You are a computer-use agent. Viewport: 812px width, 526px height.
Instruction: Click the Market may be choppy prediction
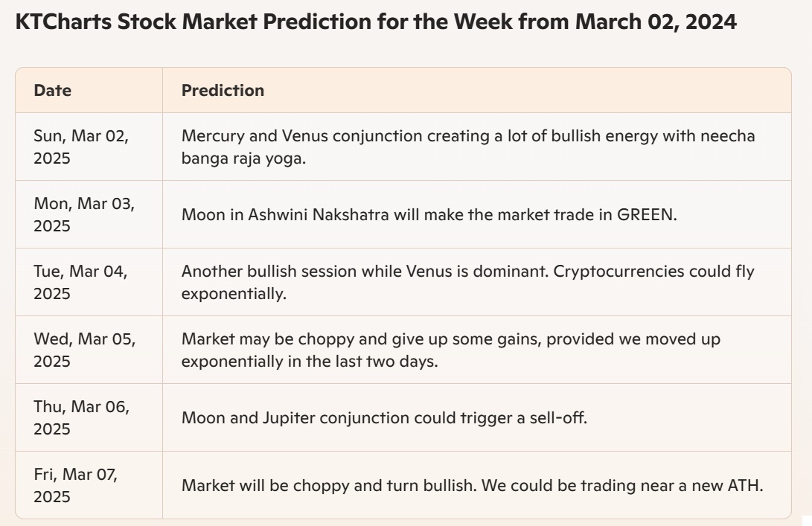[450, 350]
